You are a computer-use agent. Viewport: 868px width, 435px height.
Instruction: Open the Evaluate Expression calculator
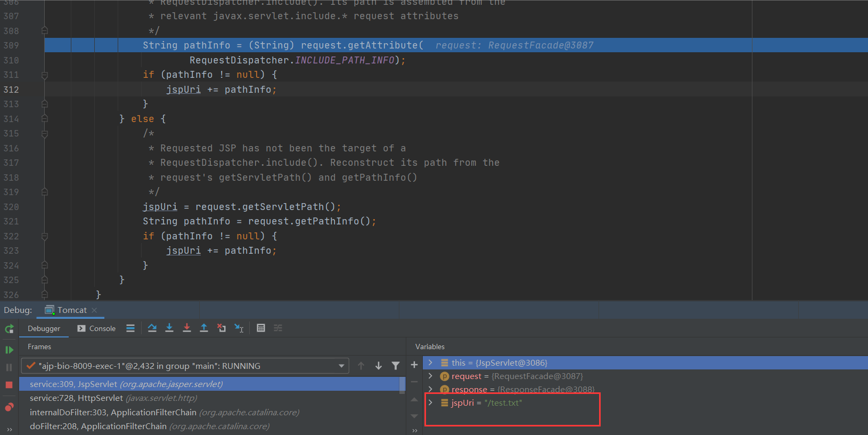pyautogui.click(x=261, y=328)
